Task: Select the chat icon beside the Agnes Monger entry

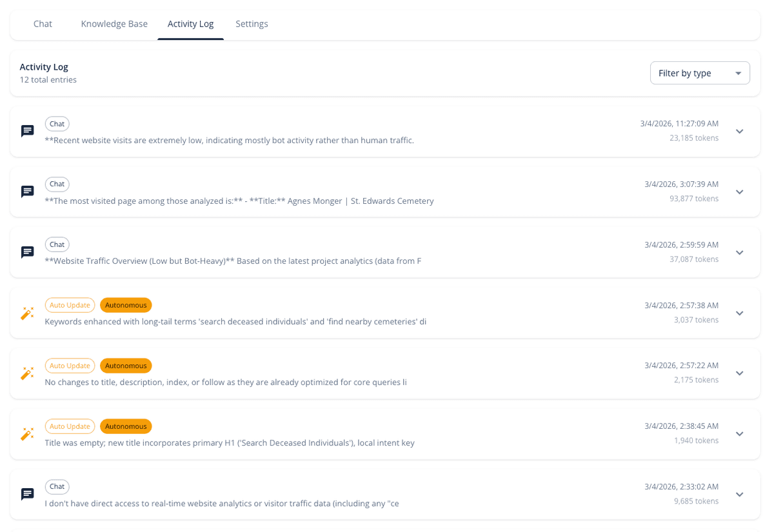Action: tap(27, 191)
